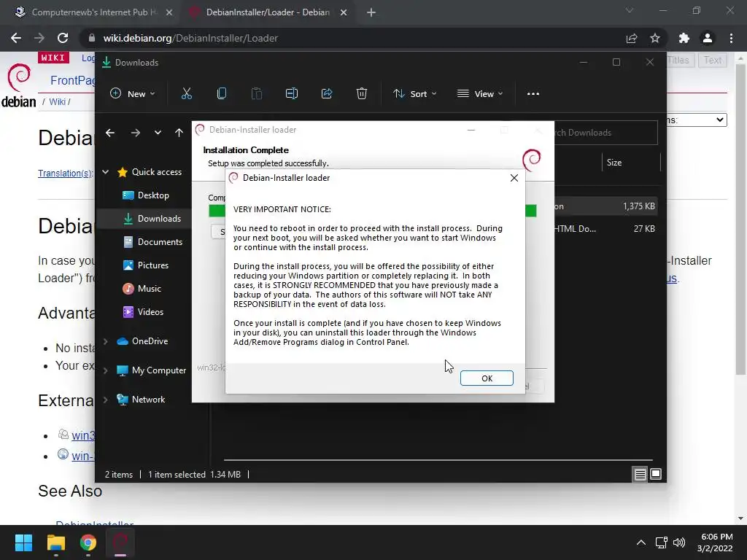Open the Wiki breadcrumb link
Image resolution: width=747 pixels, height=560 pixels.
coord(57,101)
